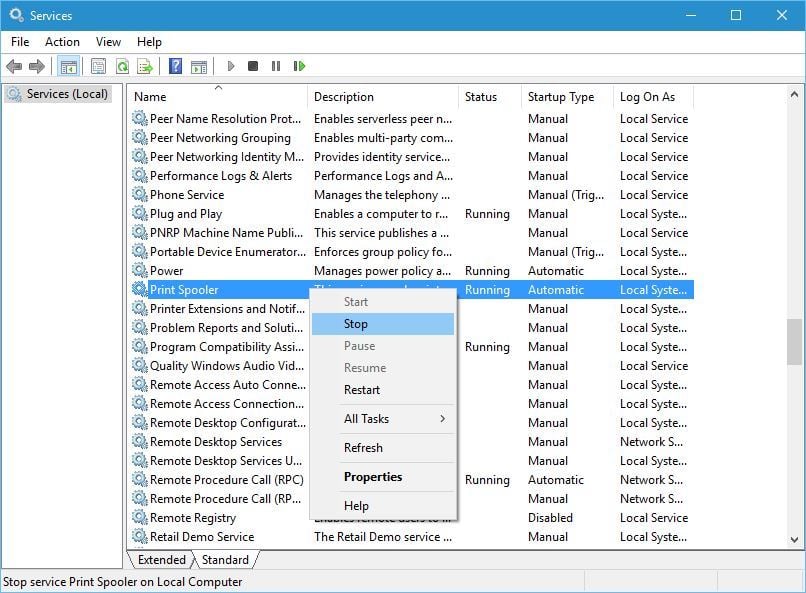This screenshot has height=593, width=806.
Task: Select Services (Local) tree node
Action: click(x=58, y=94)
